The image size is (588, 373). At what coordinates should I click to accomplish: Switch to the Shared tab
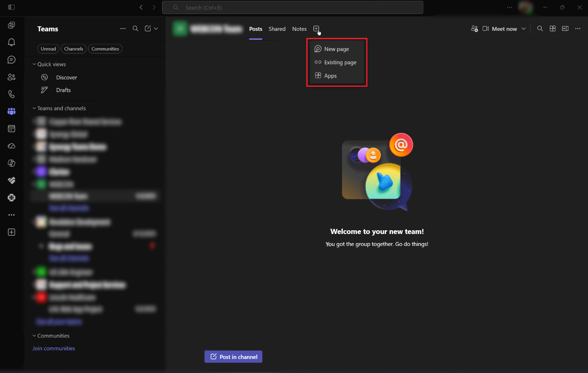277,29
